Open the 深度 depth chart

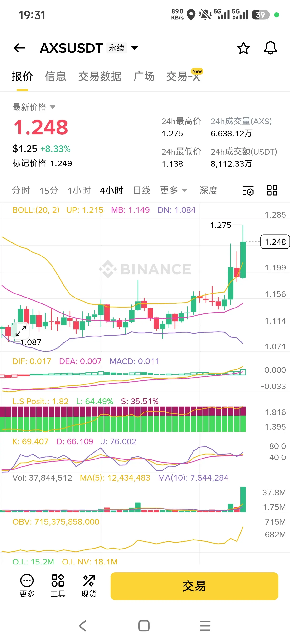coord(208,190)
